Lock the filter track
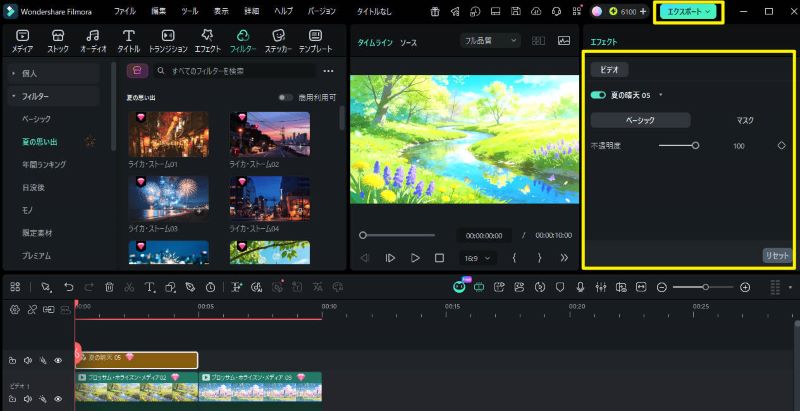This screenshot has width=800, height=411. 12,361
